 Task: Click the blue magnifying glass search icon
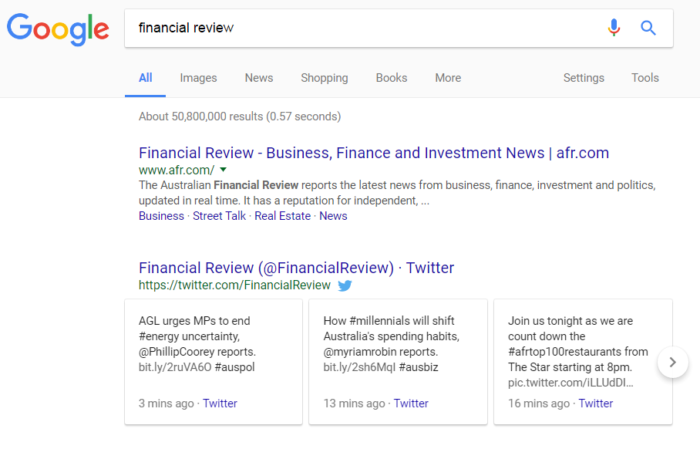[648, 28]
